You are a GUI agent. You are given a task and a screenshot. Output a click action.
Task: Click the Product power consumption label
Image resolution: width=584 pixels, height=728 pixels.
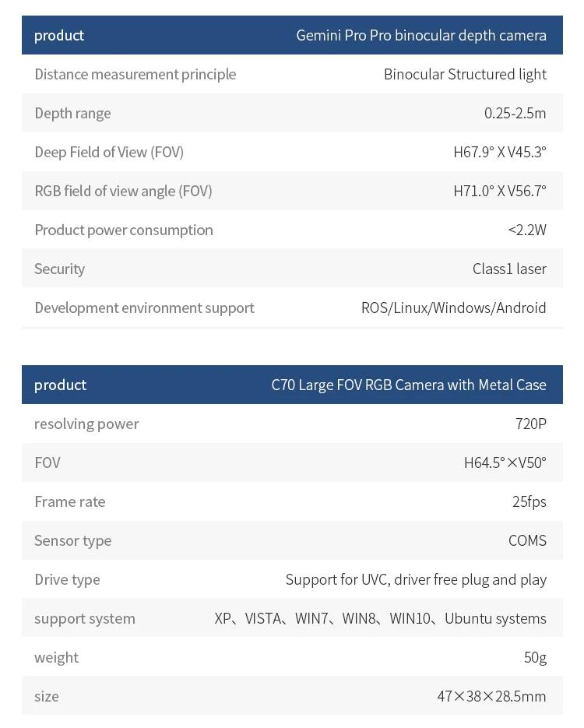124,230
